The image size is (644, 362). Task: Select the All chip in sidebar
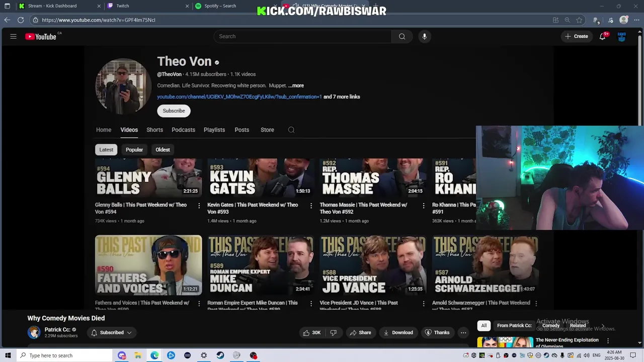click(484, 325)
